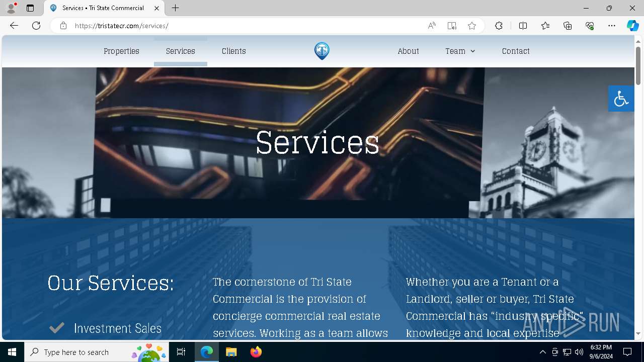Go back to the previous page
The height and width of the screenshot is (362, 644).
coord(14,26)
